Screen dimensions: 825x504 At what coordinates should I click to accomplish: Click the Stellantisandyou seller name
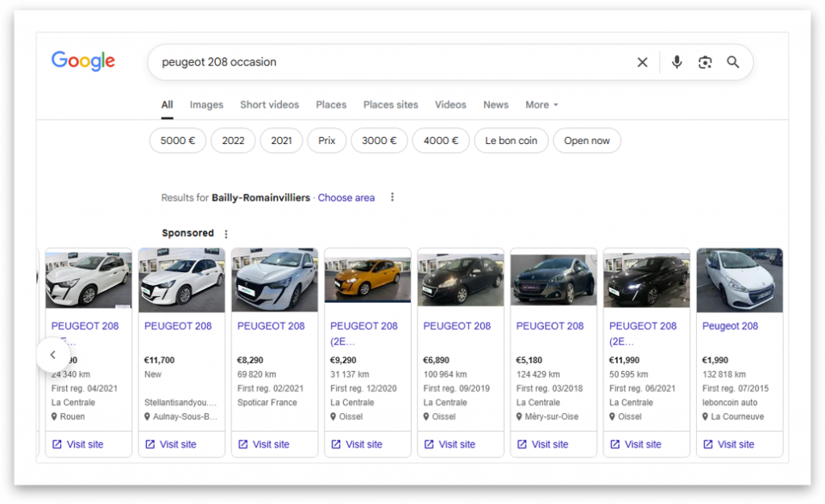point(180,403)
